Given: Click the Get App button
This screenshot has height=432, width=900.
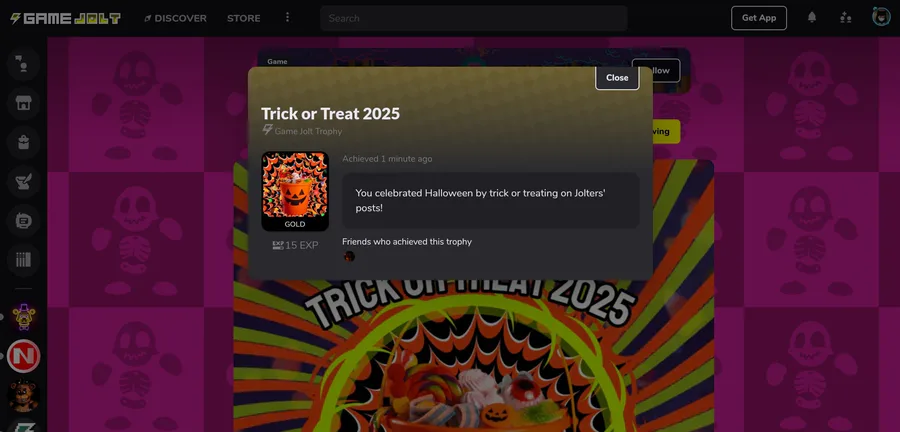Looking at the screenshot, I should point(759,18).
